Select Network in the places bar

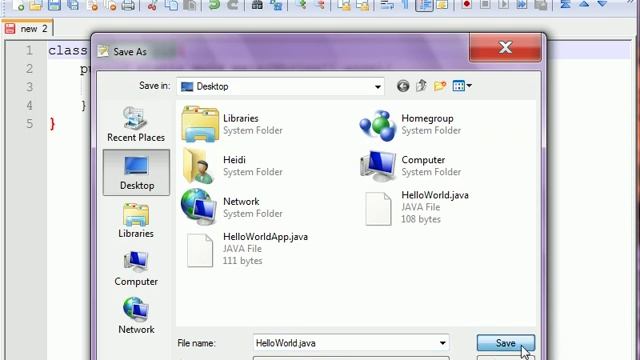(x=136, y=316)
